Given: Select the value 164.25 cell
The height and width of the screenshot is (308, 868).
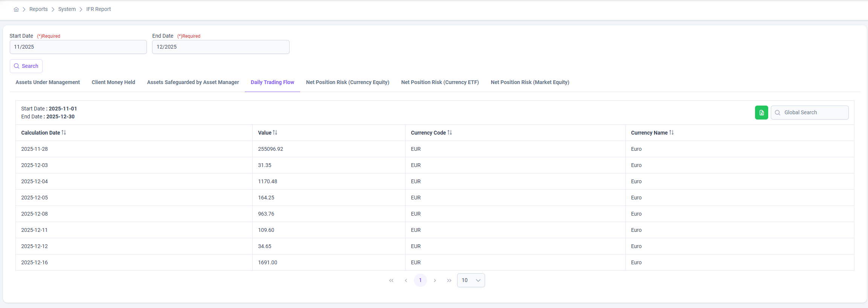Looking at the screenshot, I should 329,198.
